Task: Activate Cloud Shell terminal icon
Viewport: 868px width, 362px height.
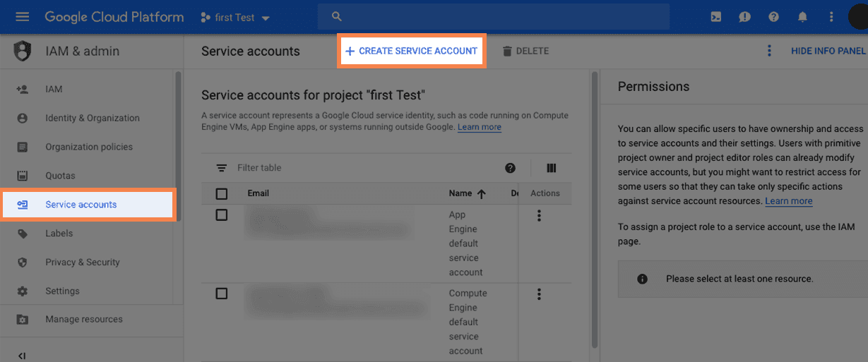Action: click(x=716, y=17)
